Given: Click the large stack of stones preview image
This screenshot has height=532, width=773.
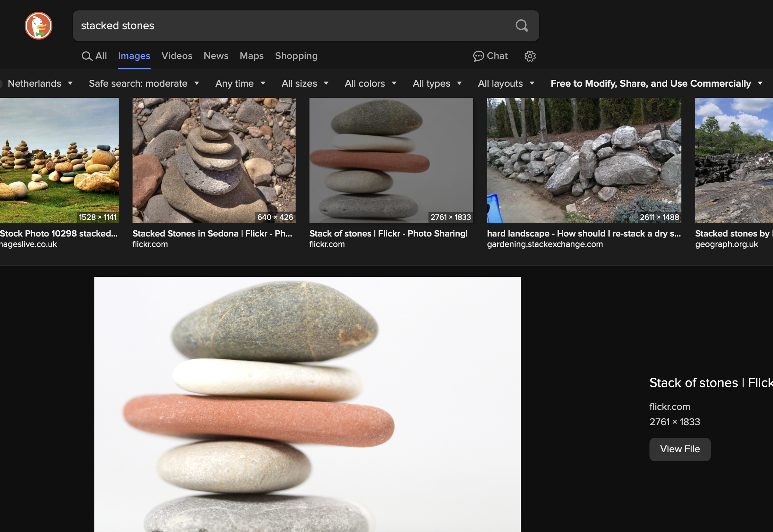Looking at the screenshot, I should [x=307, y=404].
